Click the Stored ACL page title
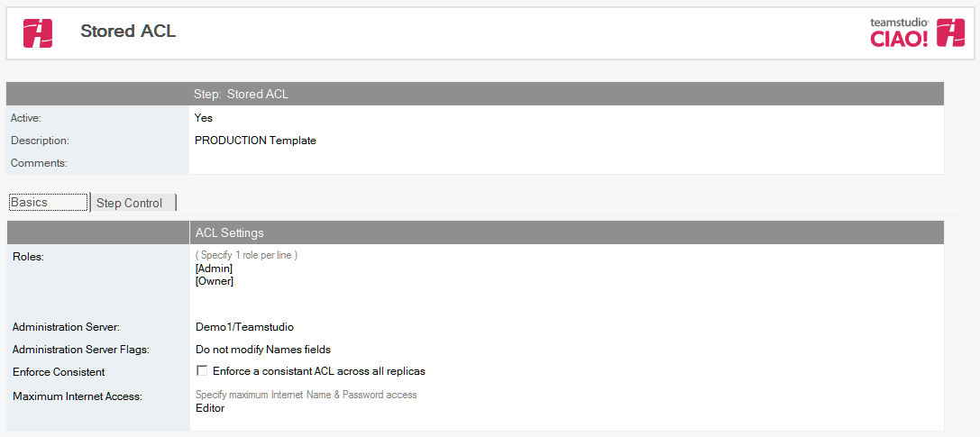 [128, 32]
